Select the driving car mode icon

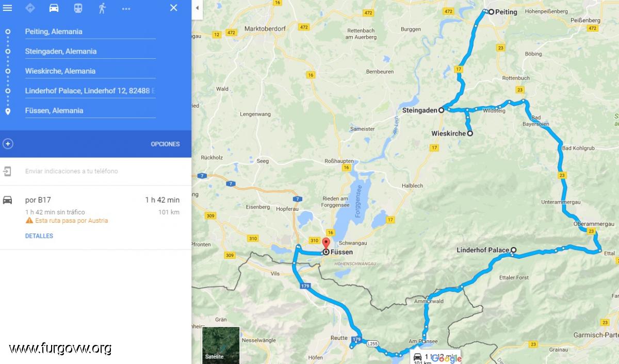coord(54,8)
